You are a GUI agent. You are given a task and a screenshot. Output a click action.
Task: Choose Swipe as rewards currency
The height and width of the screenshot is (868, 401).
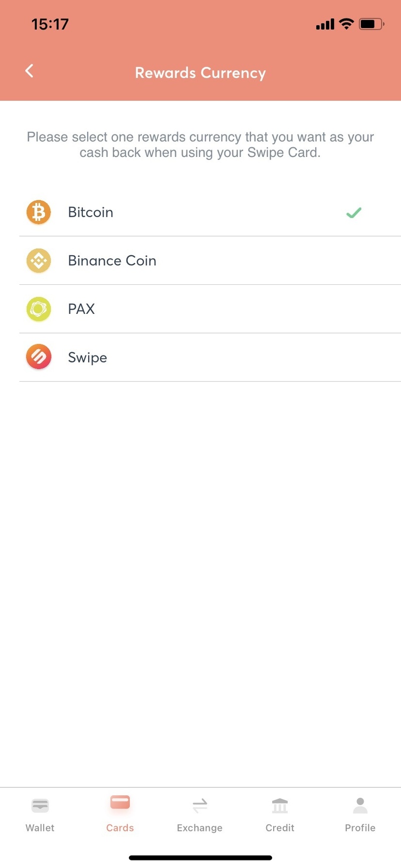coord(210,357)
